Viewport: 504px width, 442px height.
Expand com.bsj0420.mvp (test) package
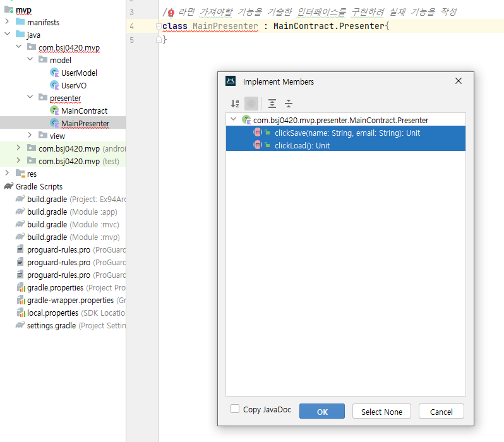[x=19, y=160]
